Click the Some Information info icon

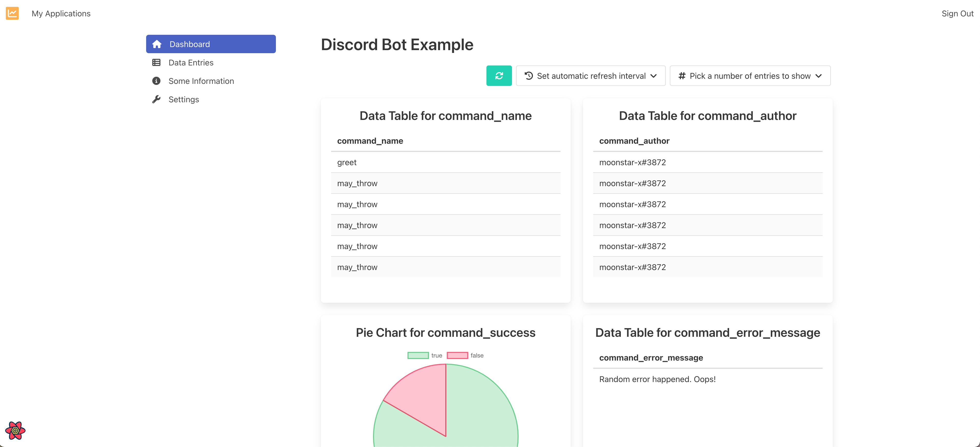[x=156, y=81]
